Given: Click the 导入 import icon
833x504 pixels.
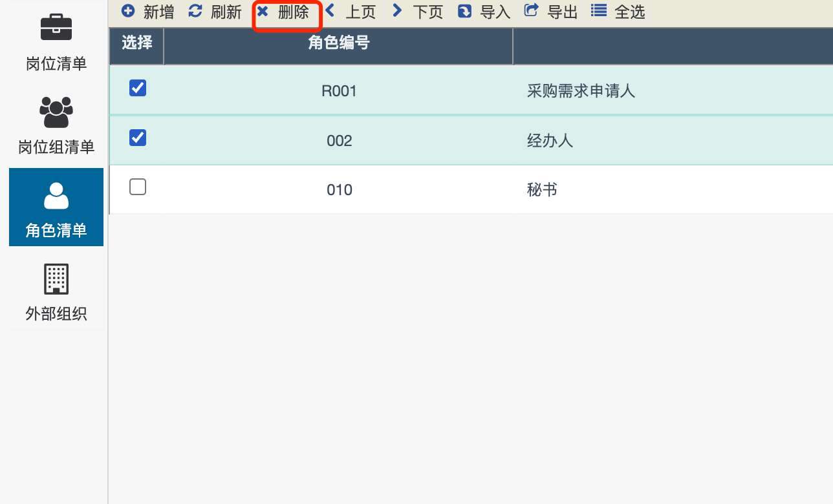Looking at the screenshot, I should (464, 12).
